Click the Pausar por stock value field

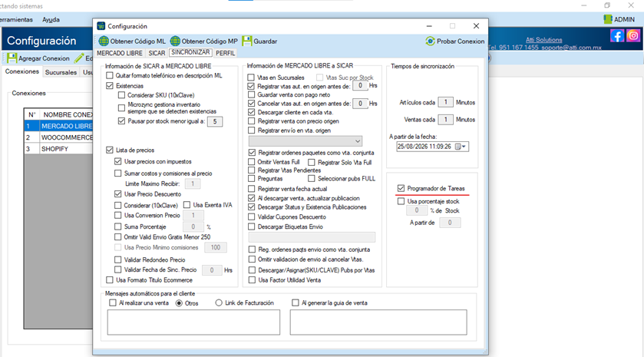tap(215, 121)
